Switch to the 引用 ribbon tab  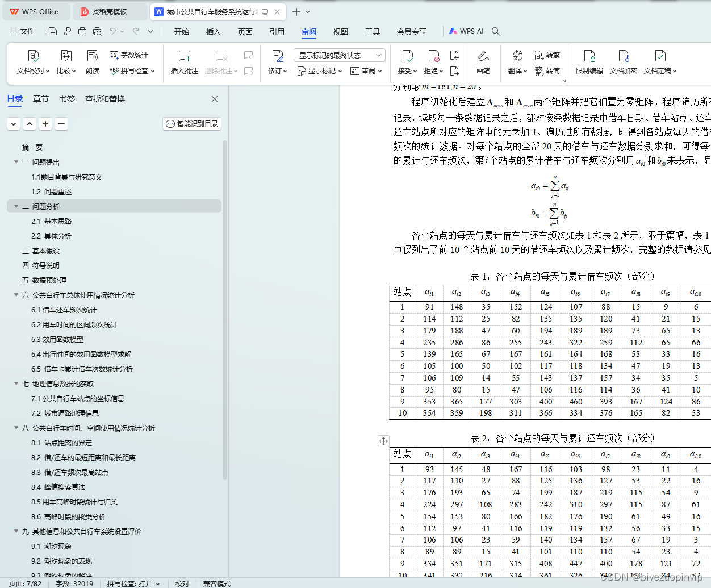(277, 32)
